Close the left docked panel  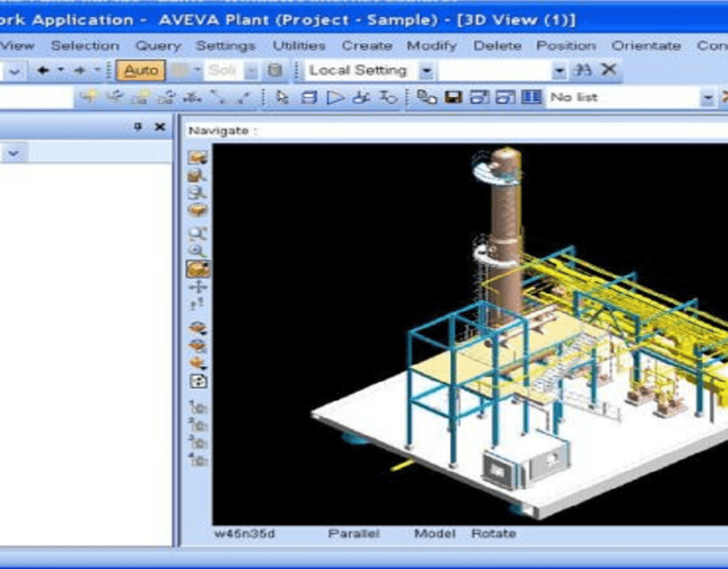(x=160, y=127)
